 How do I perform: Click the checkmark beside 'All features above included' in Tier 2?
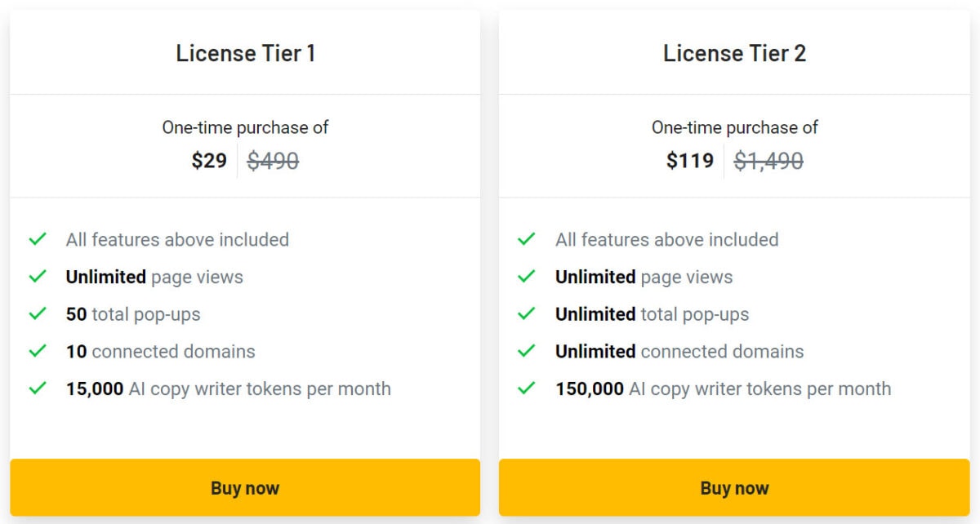[527, 239]
